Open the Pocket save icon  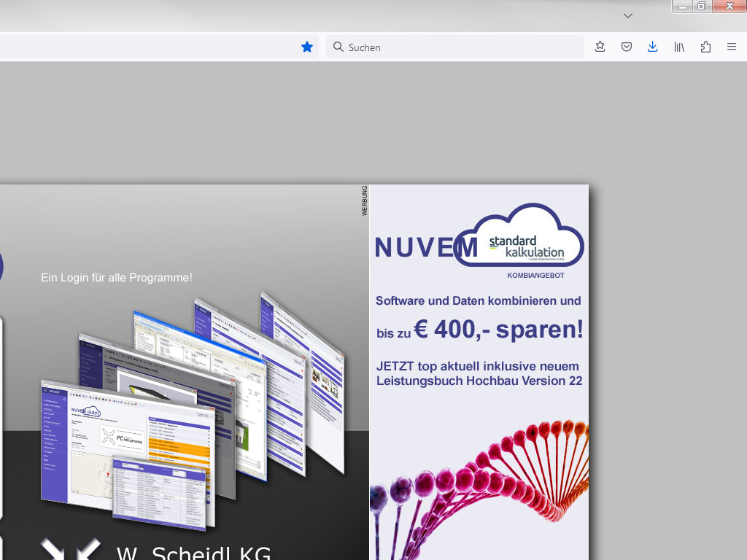[627, 47]
